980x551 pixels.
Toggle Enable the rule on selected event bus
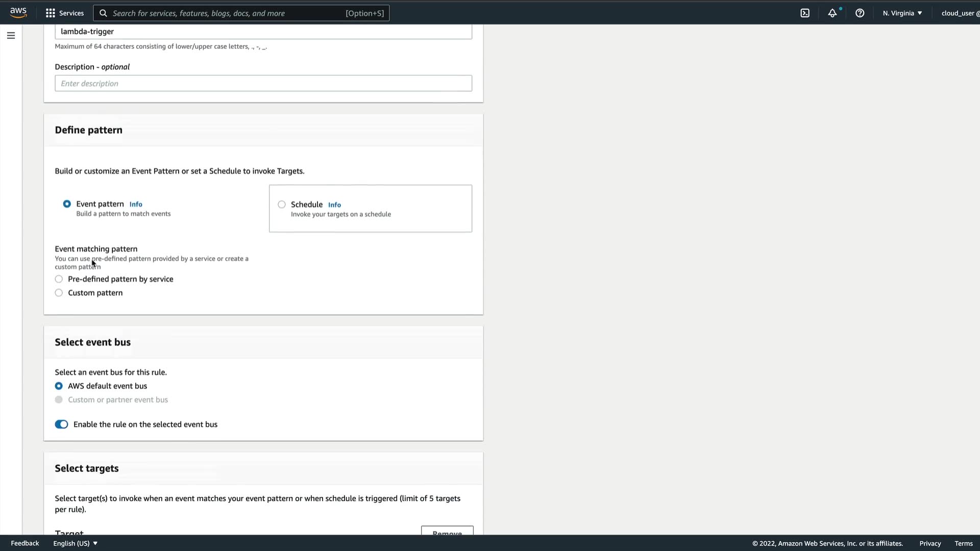(61, 424)
